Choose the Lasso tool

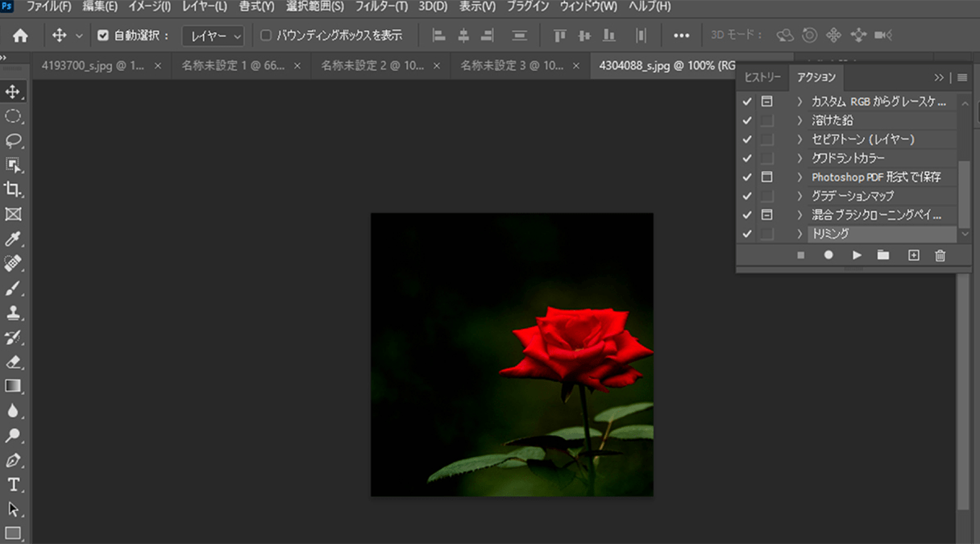(x=13, y=141)
